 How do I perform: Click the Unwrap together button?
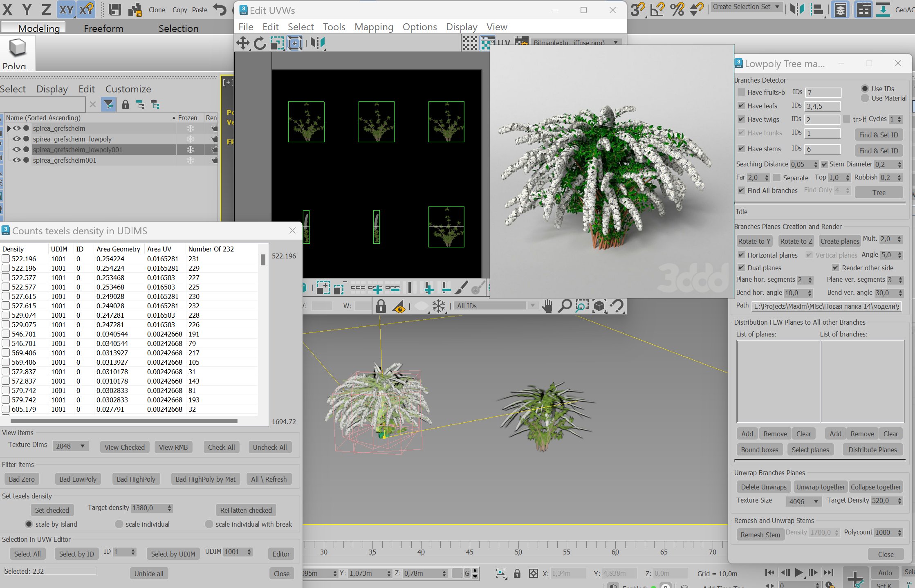[x=820, y=487]
